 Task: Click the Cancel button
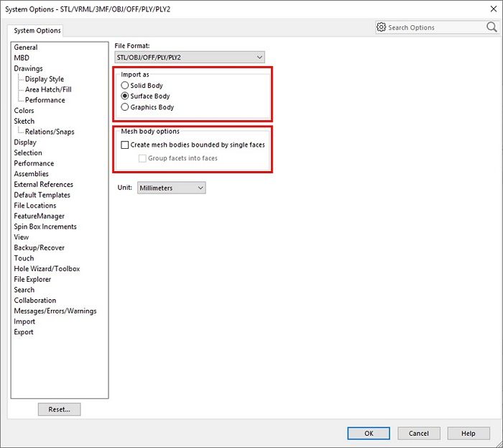coord(418,434)
